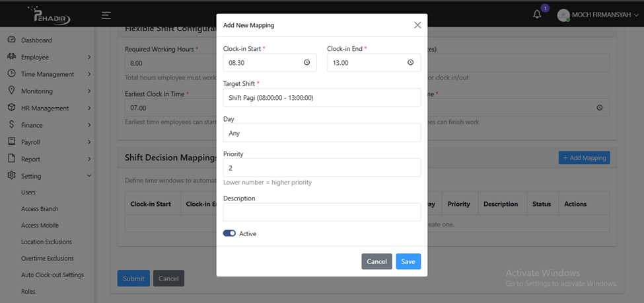
Task: Click clock icon in background time field
Action: (600, 107)
